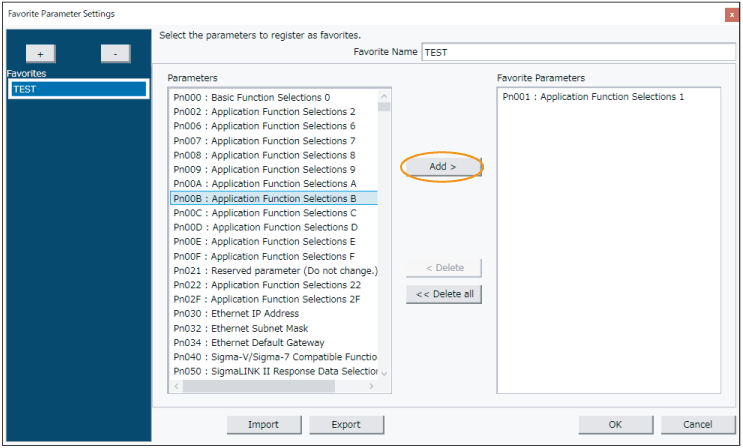Export the favorite parameters
This screenshot has width=743, height=448.
[x=346, y=424]
